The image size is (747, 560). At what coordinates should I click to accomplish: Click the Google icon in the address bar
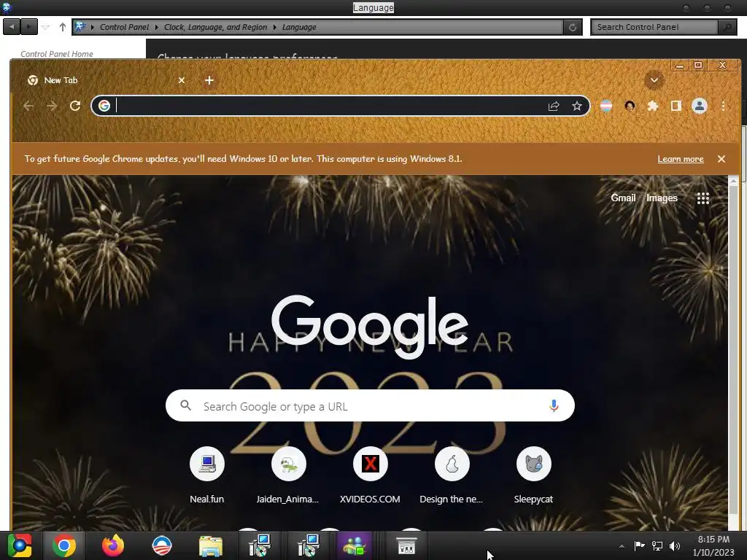click(104, 106)
